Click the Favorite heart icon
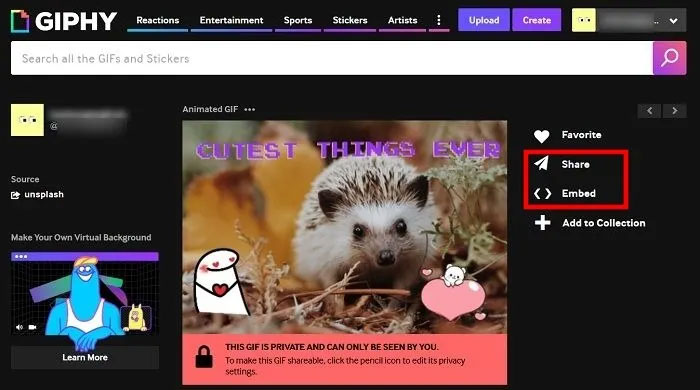 point(542,136)
